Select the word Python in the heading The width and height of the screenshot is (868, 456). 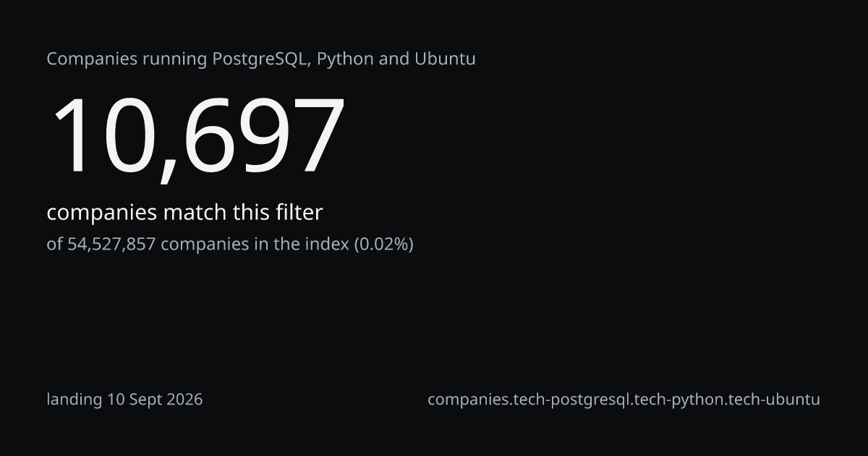pyautogui.click(x=345, y=59)
